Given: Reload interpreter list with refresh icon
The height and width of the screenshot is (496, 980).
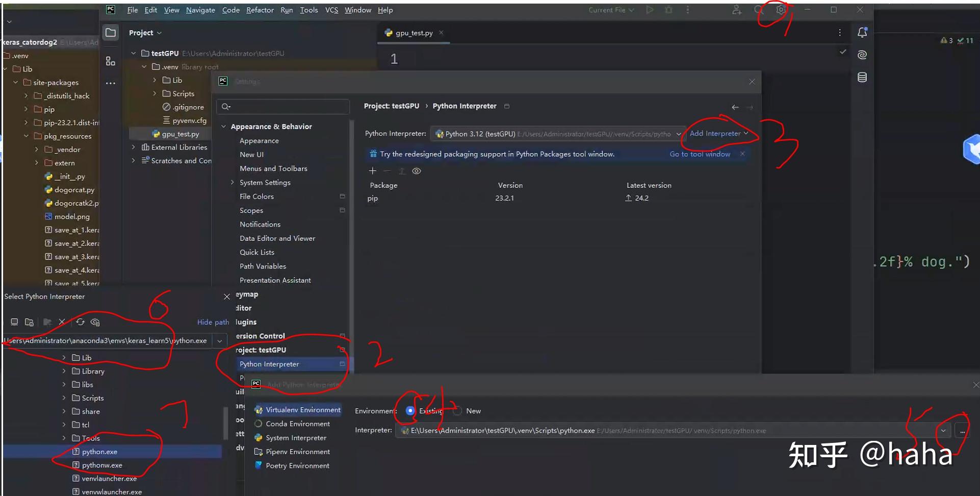Looking at the screenshot, I should 80,322.
